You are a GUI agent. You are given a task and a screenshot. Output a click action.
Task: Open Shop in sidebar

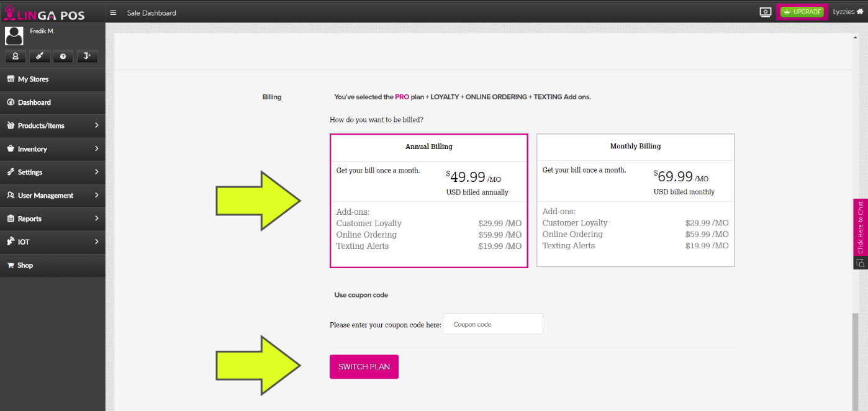53,265
